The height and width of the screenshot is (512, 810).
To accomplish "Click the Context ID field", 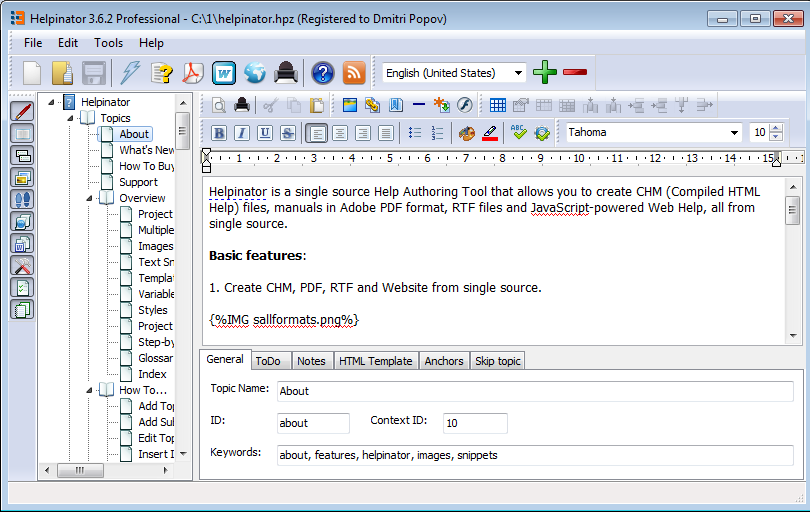I will pos(475,423).
